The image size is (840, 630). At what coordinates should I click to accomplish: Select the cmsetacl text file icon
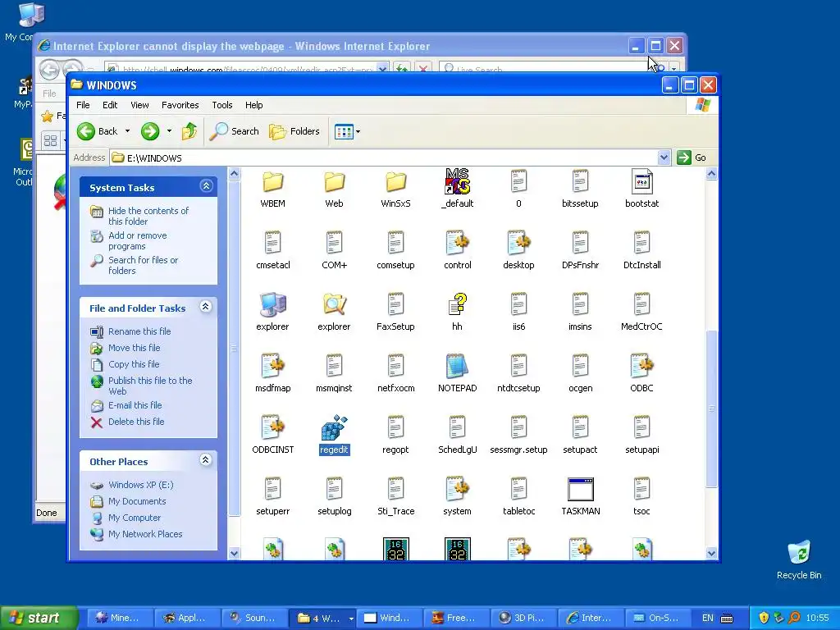click(x=272, y=243)
